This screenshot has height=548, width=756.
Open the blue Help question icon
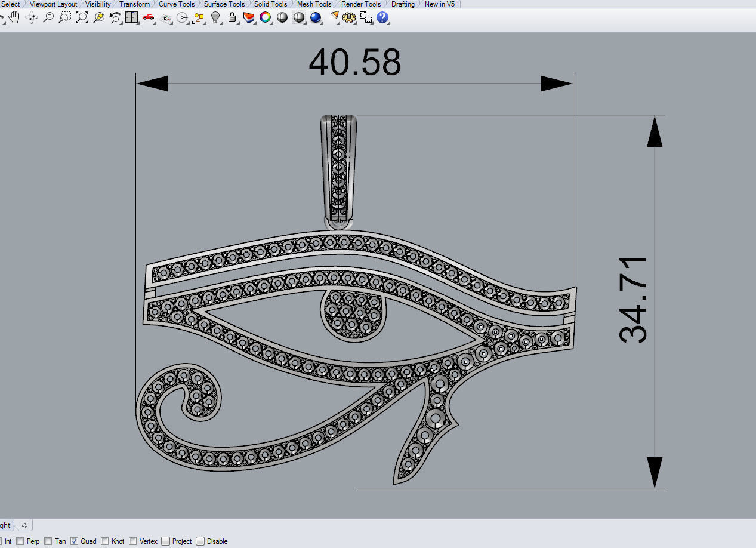pyautogui.click(x=383, y=18)
